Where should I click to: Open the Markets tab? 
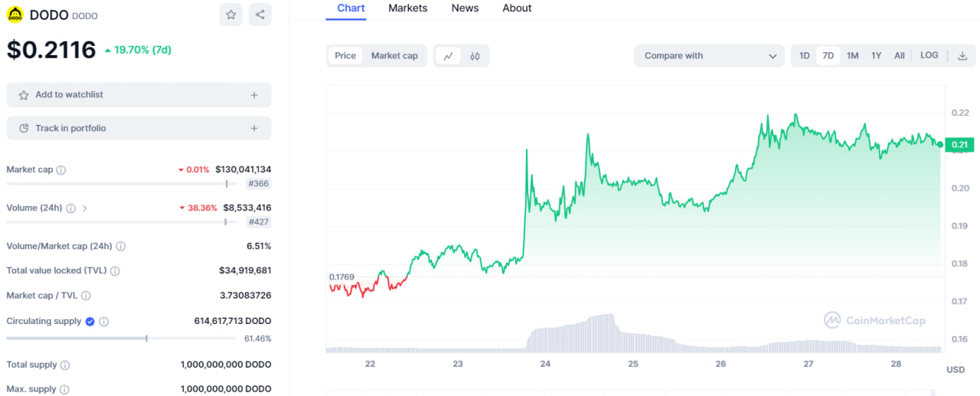click(407, 8)
